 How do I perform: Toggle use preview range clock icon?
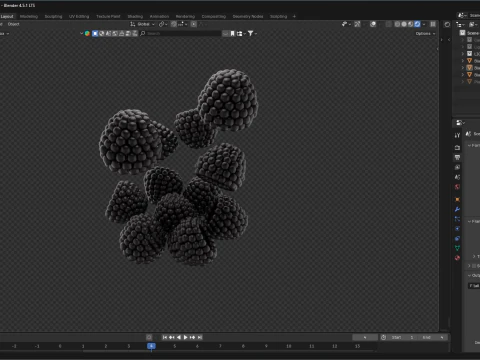[383, 337]
